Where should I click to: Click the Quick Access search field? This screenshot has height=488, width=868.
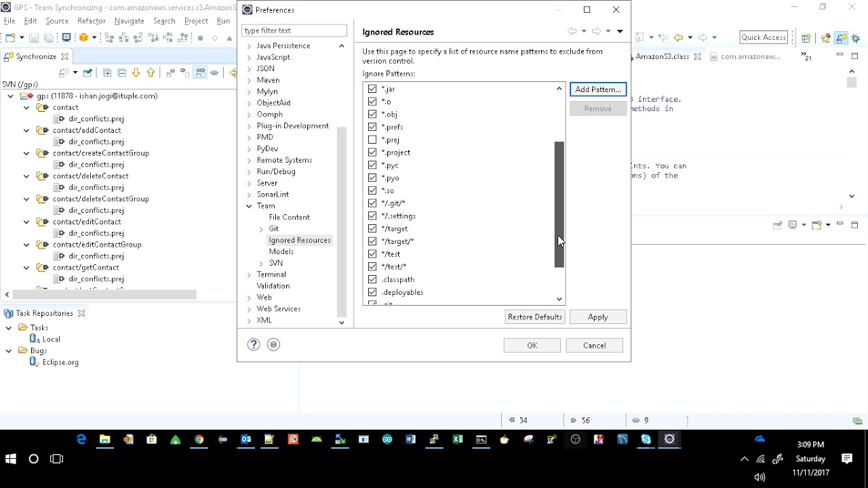[x=764, y=37]
